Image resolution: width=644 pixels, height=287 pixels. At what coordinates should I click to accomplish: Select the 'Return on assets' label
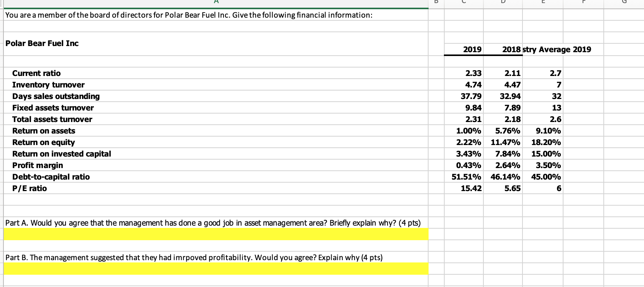point(44,131)
